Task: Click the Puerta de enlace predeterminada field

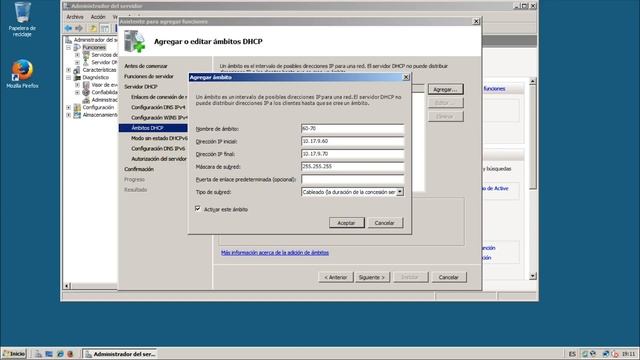Action: pyautogui.click(x=352, y=179)
